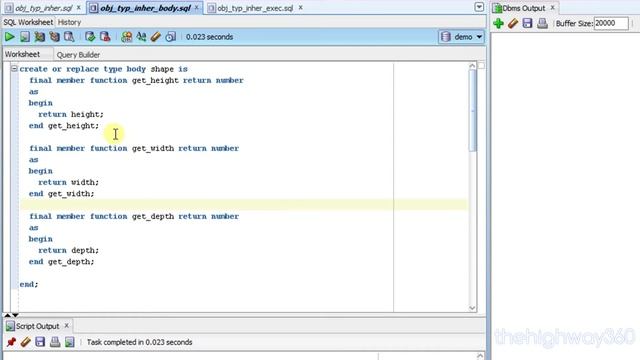The width and height of the screenshot is (640, 360).
Task: Select obj_typ_inher_body.sql tab
Action: [145, 8]
